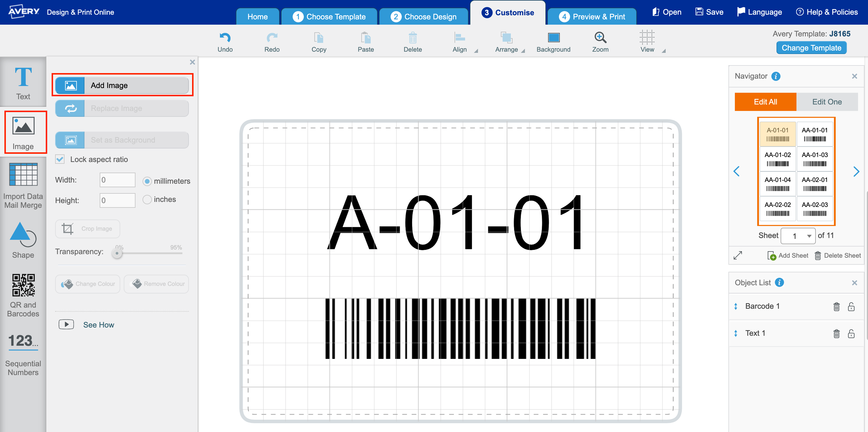Screen dimensions: 868x432
Task: Click the Undo toolbar icon
Action: (225, 41)
